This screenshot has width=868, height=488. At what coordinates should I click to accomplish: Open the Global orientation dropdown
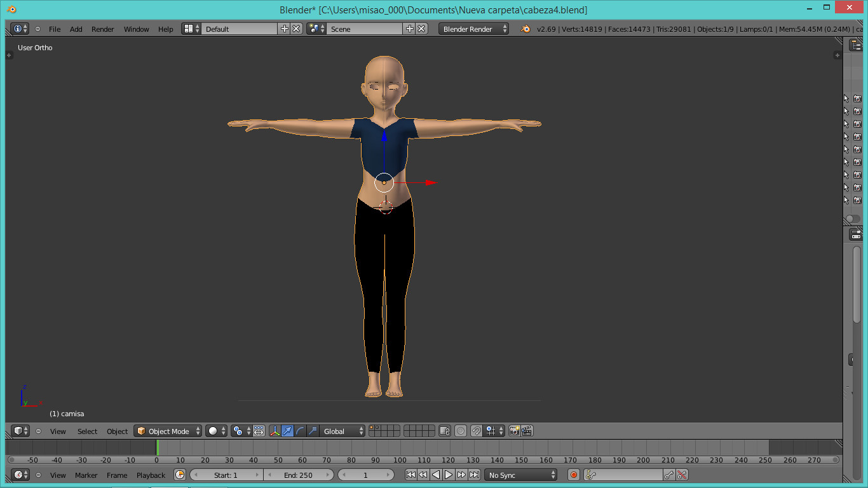(343, 431)
